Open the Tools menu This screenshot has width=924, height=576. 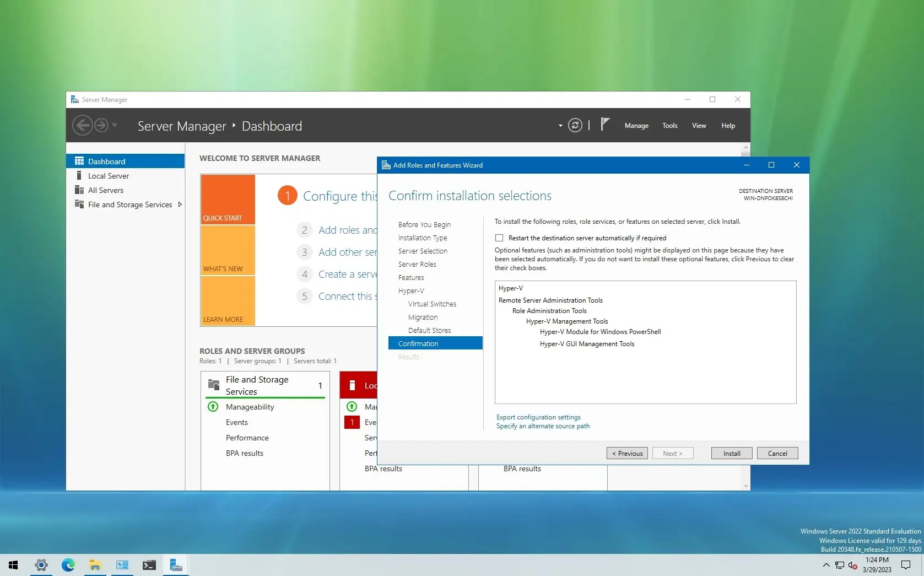coord(669,126)
